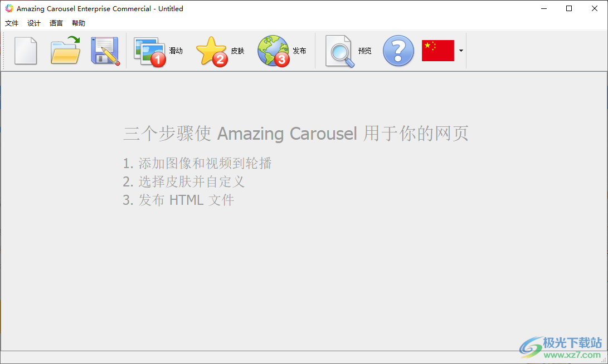Click text 1. 添加图像和视频到轮播
This screenshot has width=608, height=364.
click(x=197, y=164)
